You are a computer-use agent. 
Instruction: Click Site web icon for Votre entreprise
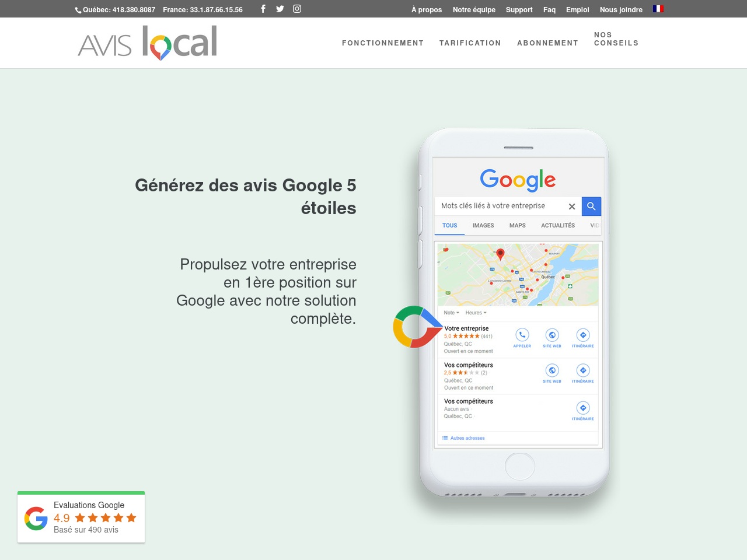tap(552, 335)
